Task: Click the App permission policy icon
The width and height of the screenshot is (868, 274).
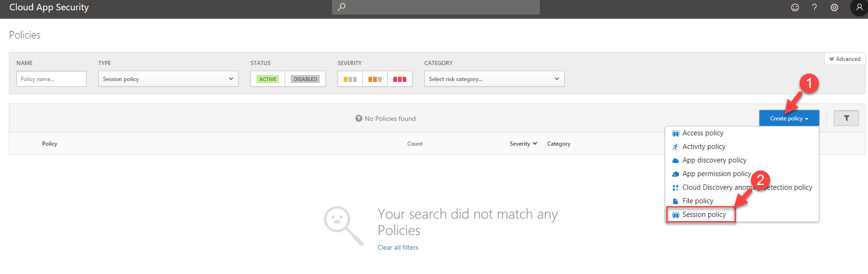Action: click(x=676, y=174)
